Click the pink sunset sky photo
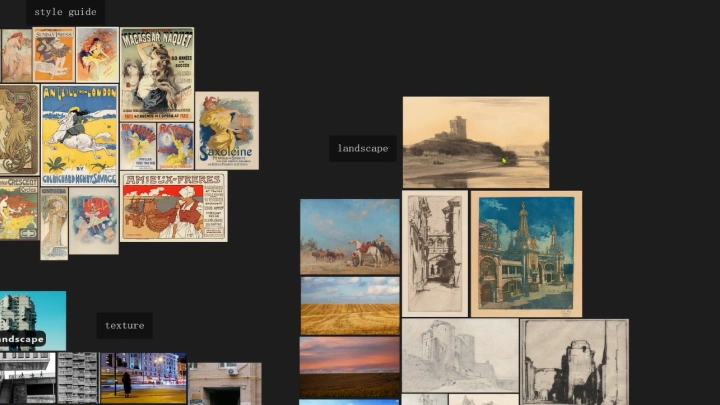720x405 pixels. click(x=350, y=367)
